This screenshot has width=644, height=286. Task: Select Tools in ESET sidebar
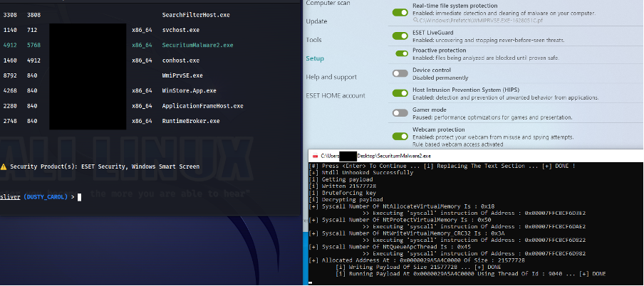pyautogui.click(x=313, y=40)
